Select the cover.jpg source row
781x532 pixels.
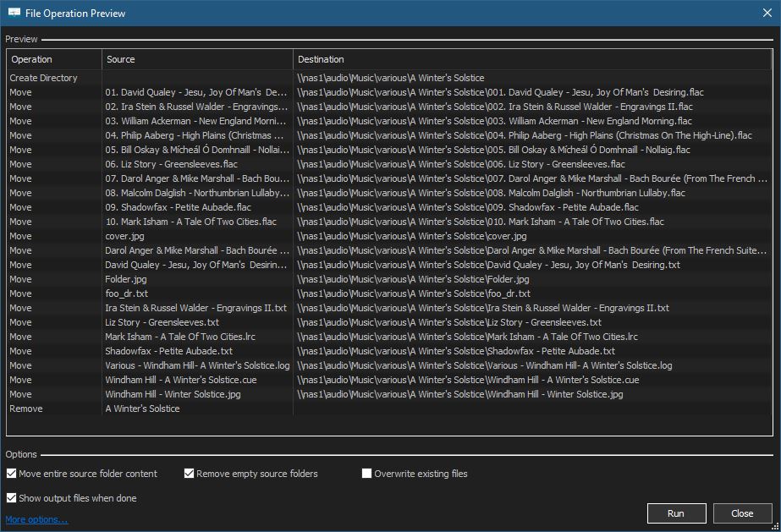click(x=124, y=236)
